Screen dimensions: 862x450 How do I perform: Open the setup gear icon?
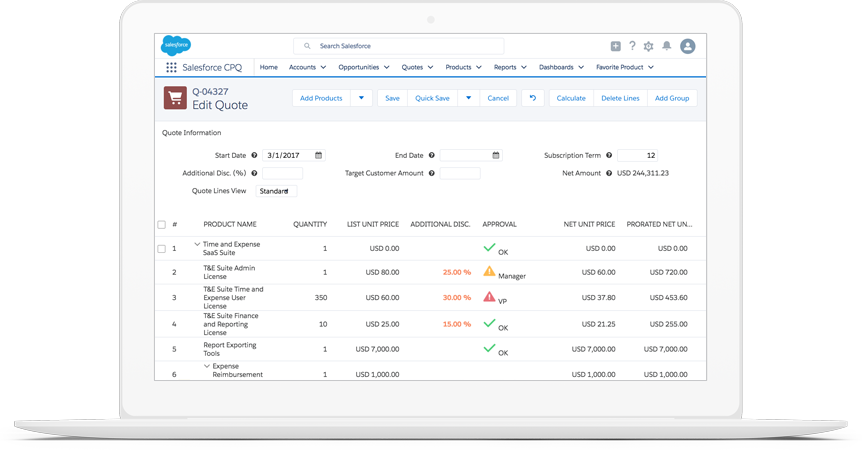tap(648, 46)
